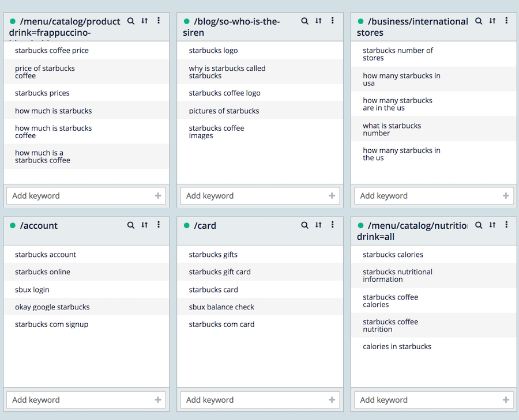Sort keywords in /menu/catalog/product frappuccino card
This screenshot has height=420, width=519.
145,21
